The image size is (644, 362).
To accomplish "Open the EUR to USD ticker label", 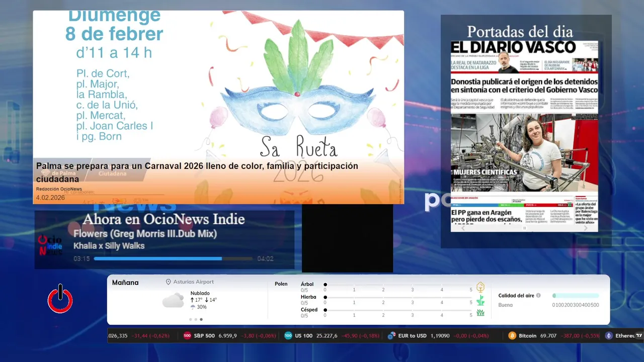I will (412, 335).
